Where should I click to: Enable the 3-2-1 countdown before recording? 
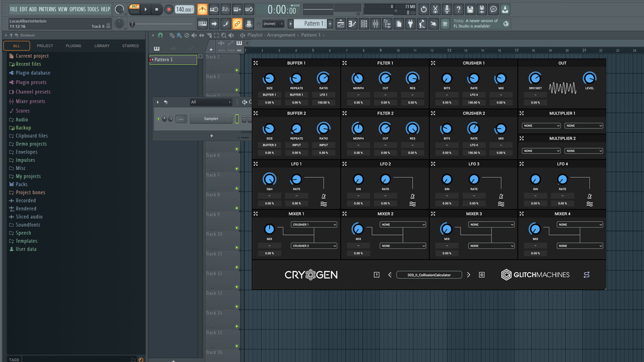pos(225,9)
